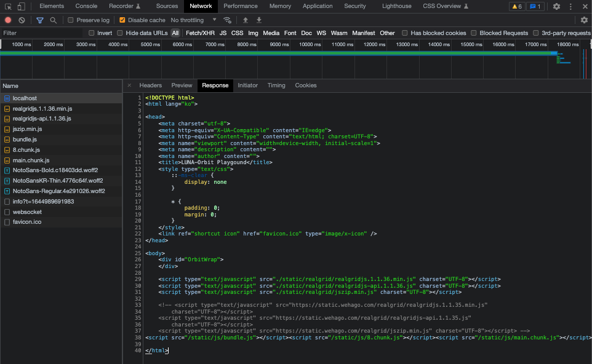Open the Lighthouse tab

(396, 6)
